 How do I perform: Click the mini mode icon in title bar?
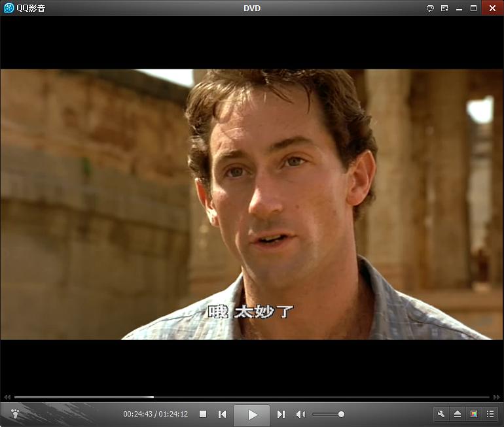pyautogui.click(x=444, y=9)
